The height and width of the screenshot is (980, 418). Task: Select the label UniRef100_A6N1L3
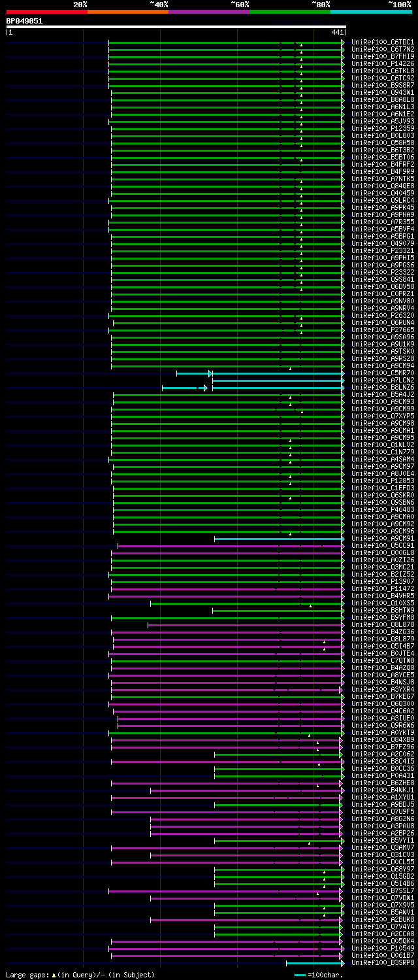click(383, 107)
